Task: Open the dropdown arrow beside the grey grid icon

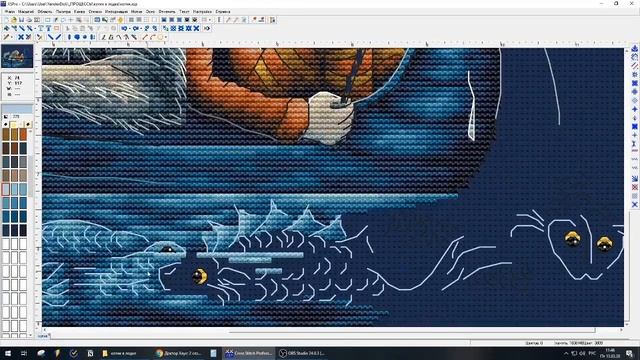Action: (x=210, y=20)
